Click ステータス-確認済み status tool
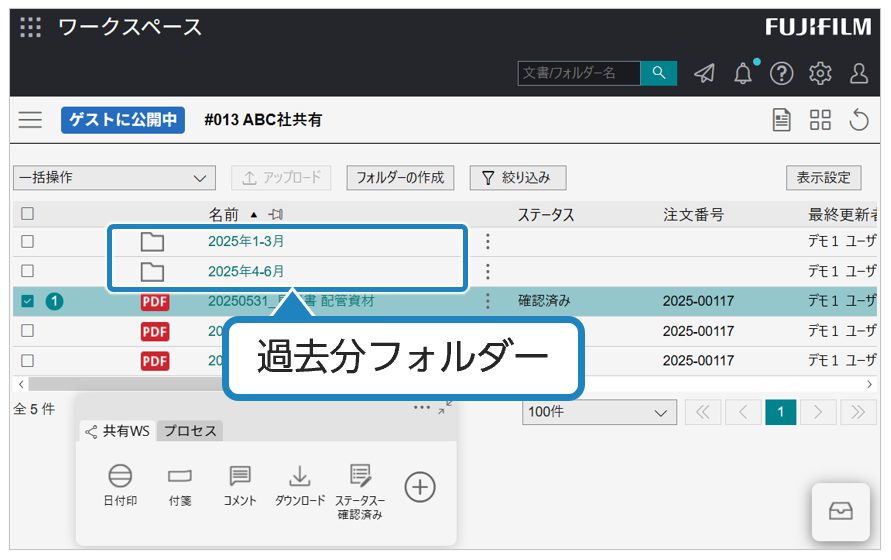The width and height of the screenshot is (891, 560). click(x=360, y=491)
